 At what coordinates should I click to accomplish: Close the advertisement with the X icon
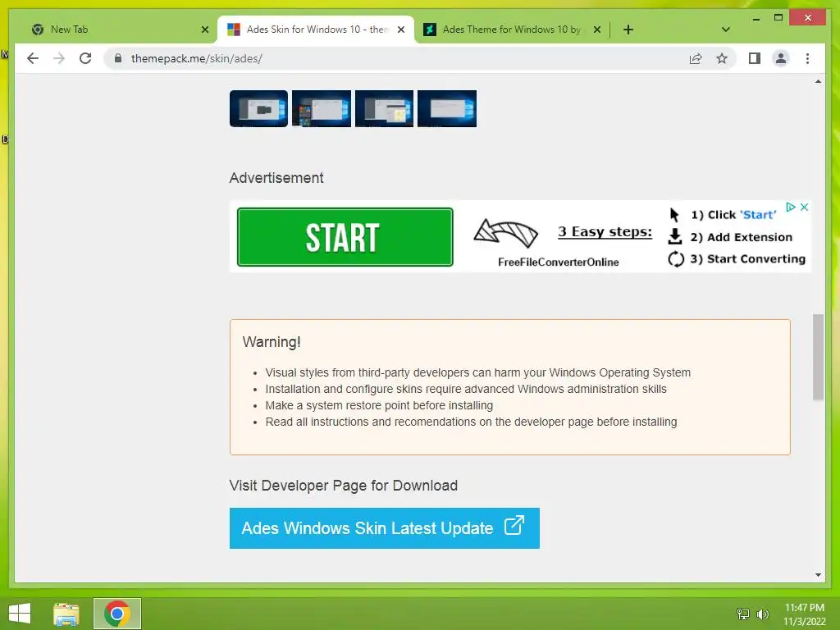click(x=804, y=208)
